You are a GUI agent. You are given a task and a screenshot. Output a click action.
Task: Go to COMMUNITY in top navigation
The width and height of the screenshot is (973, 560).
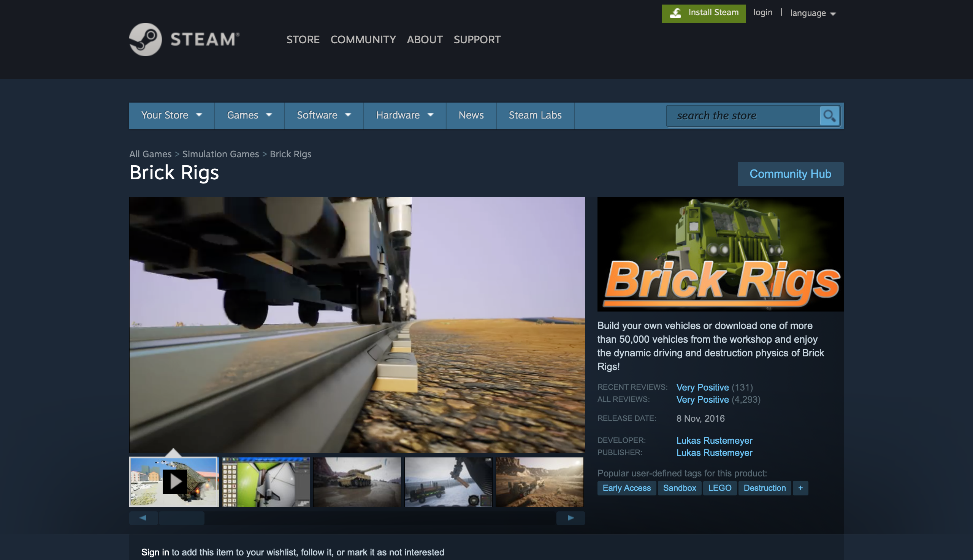363,40
